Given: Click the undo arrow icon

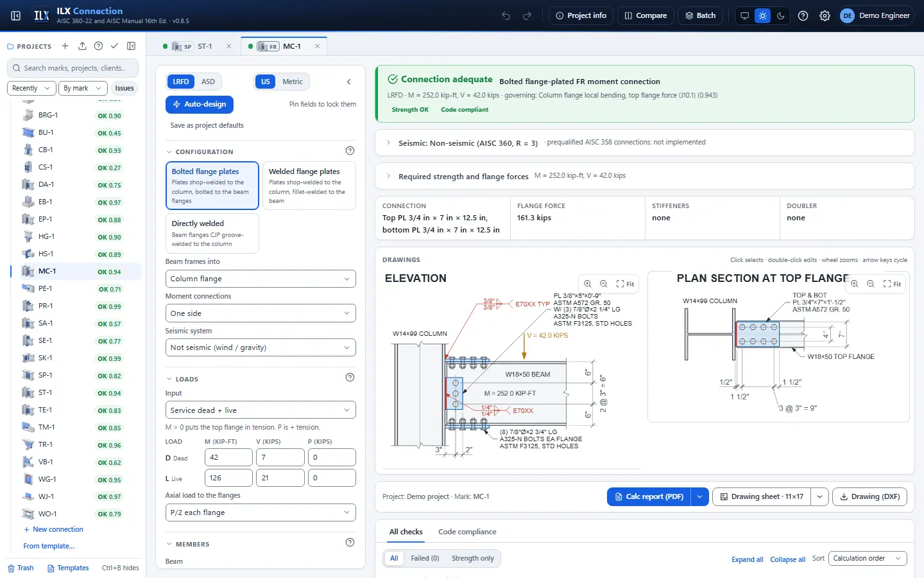Looking at the screenshot, I should coord(506,15).
